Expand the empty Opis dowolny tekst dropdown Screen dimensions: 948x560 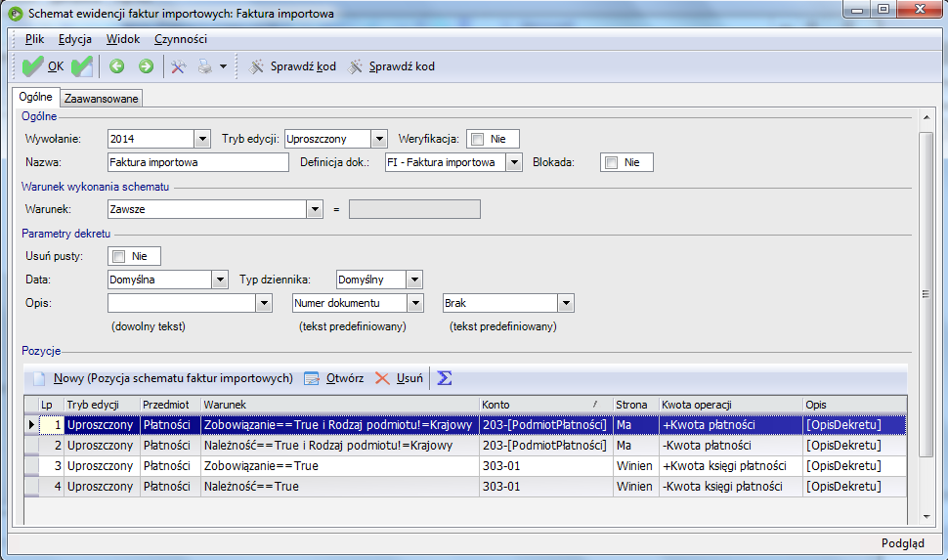(x=264, y=304)
